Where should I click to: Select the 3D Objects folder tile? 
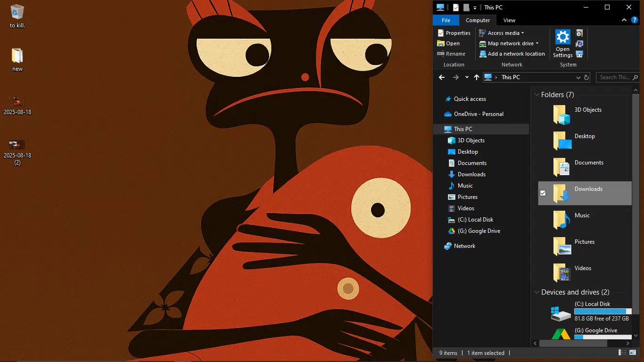585,114
